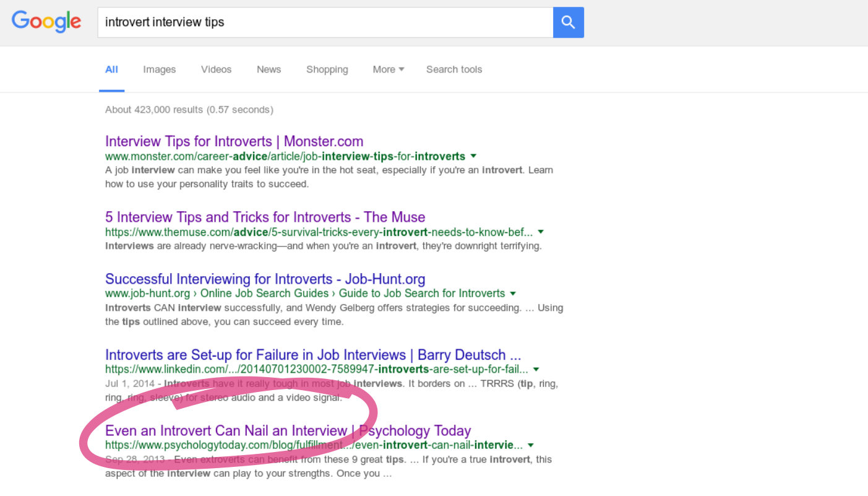Open Even an Introvert Can Nail an Interview result
Viewport: 868px width, 496px height.
(x=288, y=431)
